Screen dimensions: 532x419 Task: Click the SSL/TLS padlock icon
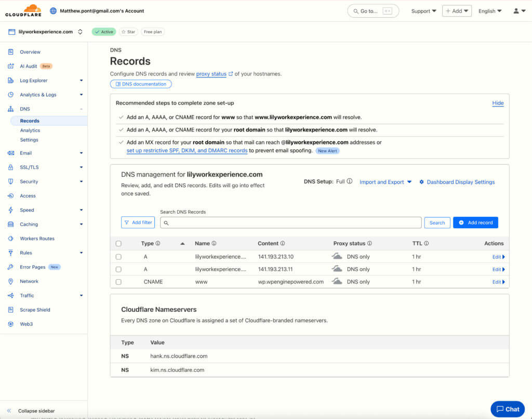(x=11, y=167)
